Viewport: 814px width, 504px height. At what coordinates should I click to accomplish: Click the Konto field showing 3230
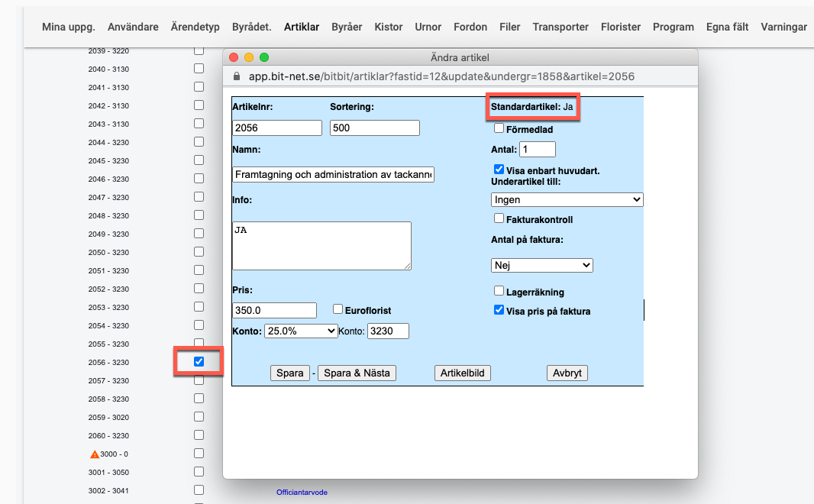pyautogui.click(x=389, y=331)
